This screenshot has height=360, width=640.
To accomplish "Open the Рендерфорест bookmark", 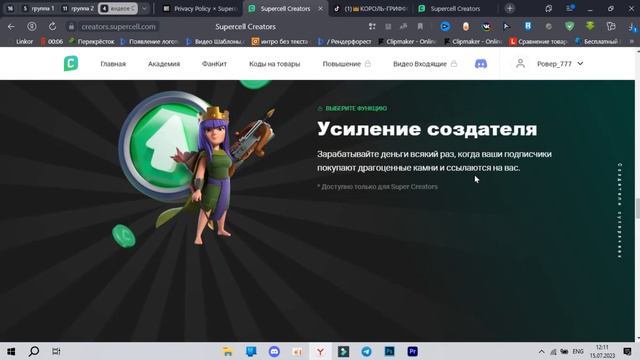I will [x=345, y=42].
